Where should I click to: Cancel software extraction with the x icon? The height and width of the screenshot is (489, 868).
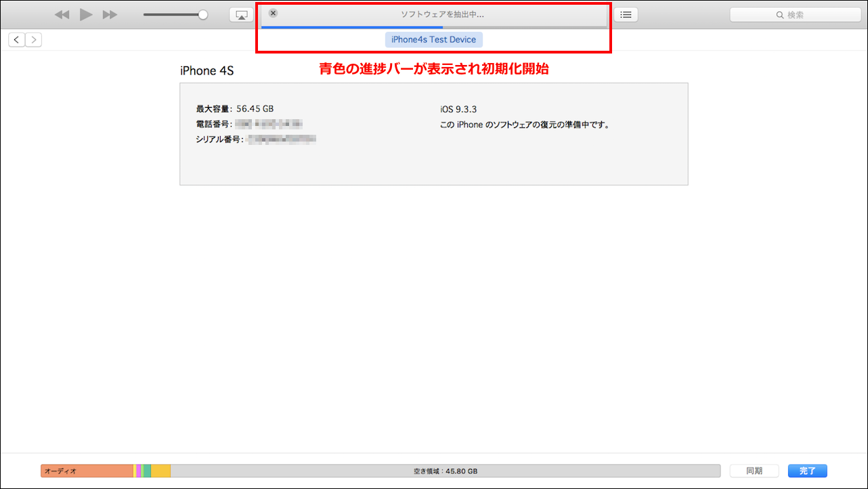tap(273, 13)
